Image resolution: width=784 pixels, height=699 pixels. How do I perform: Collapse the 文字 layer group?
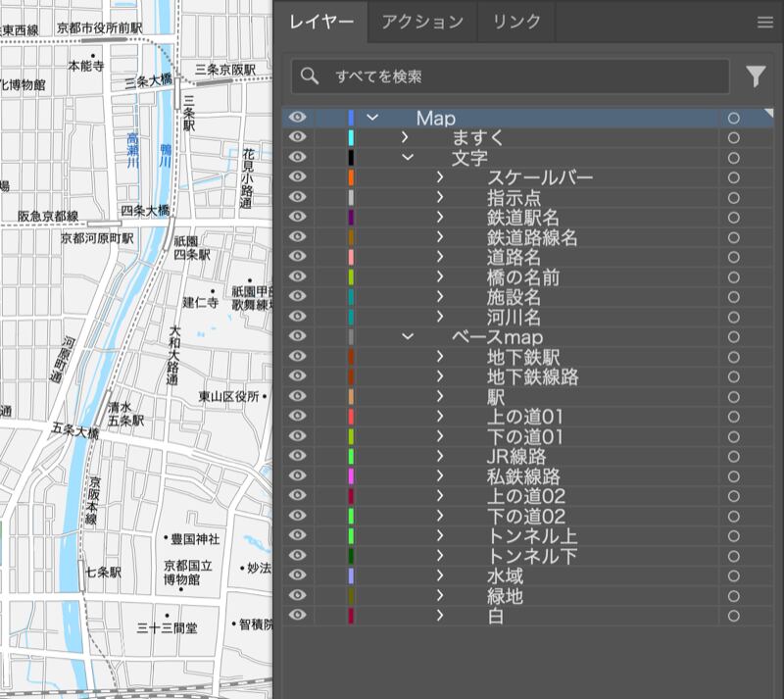coord(408,158)
